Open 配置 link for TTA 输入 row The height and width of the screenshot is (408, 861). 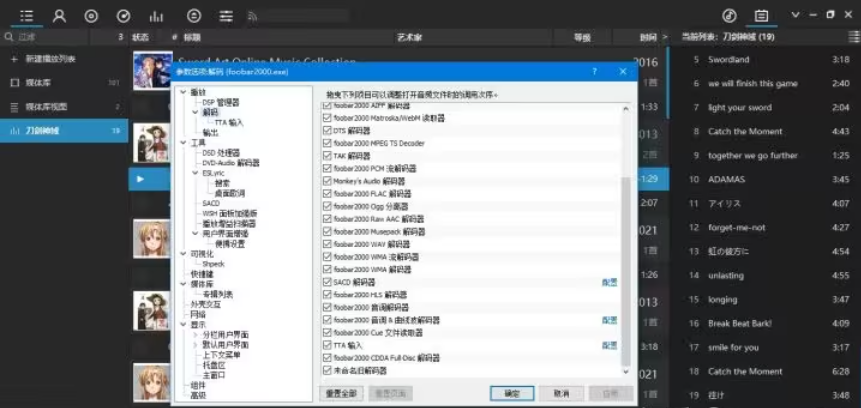[610, 345]
